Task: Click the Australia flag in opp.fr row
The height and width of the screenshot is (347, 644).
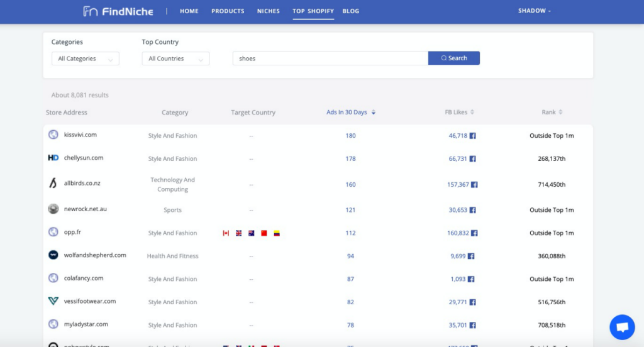Action: coord(252,233)
